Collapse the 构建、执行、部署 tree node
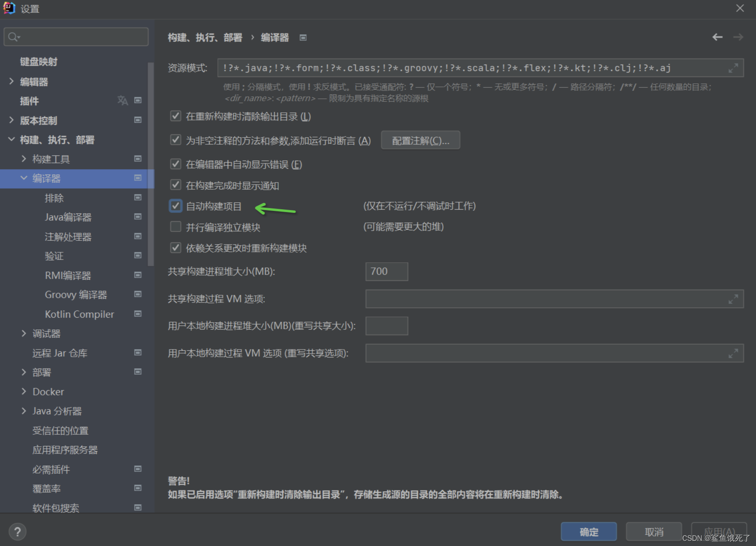Screen dimensions: 756x546 (x=12, y=139)
